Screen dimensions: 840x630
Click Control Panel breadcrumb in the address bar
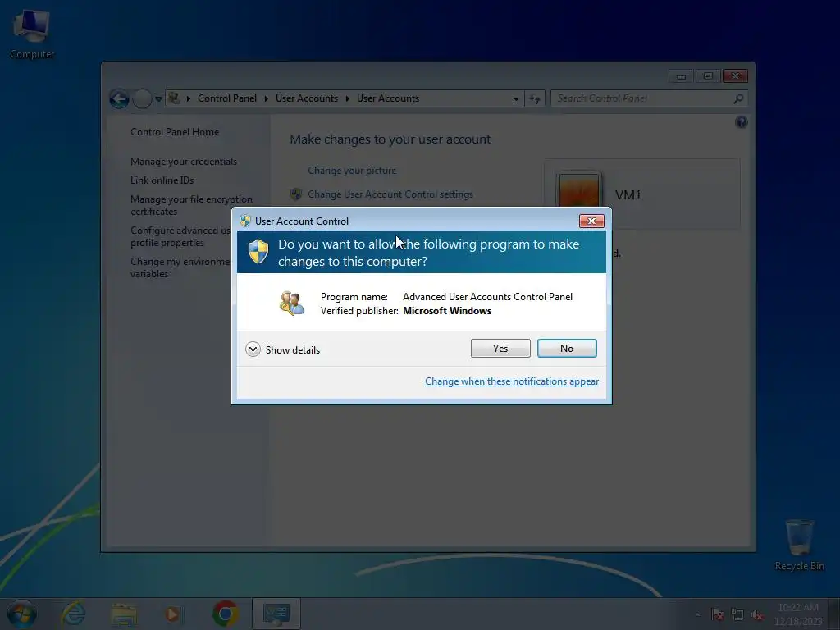click(227, 98)
